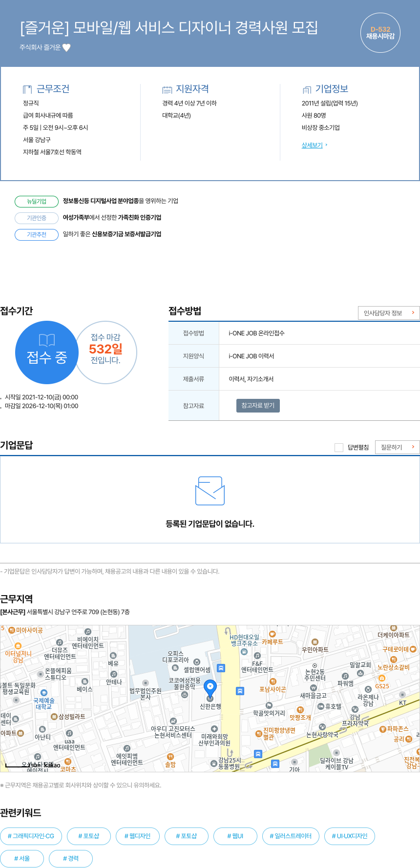Screen dimensions: 420x868
Task: Select the 기관인증 badge
Action: 37,218
